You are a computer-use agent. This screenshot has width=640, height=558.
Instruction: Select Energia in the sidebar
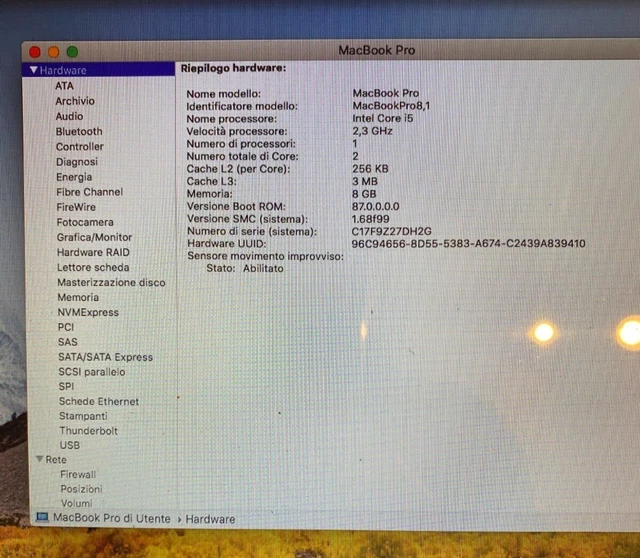point(74,177)
